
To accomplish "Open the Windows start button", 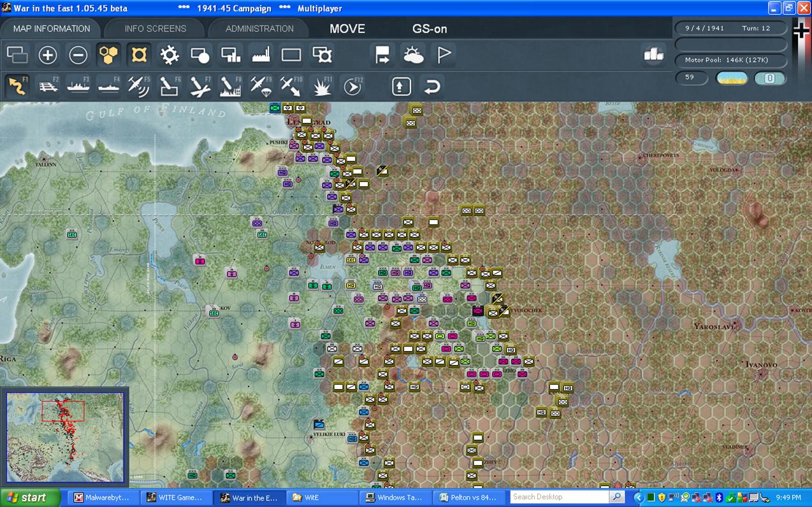I will coord(30,497).
